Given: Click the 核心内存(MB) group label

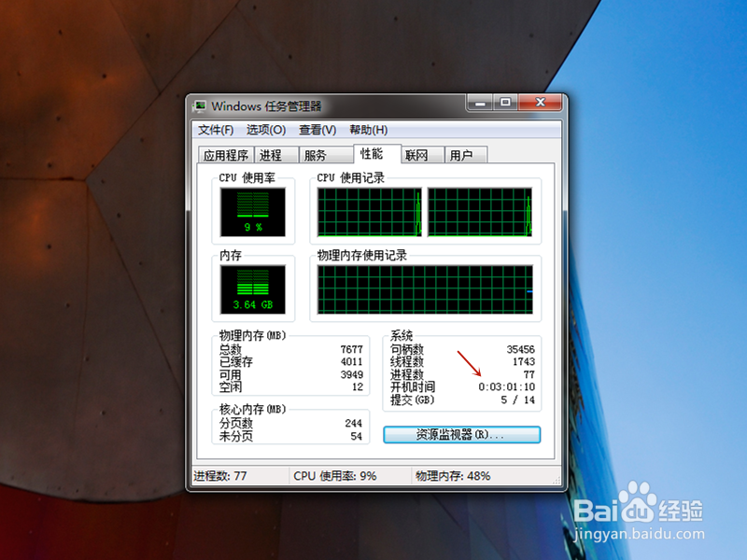Looking at the screenshot, I should tap(252, 409).
